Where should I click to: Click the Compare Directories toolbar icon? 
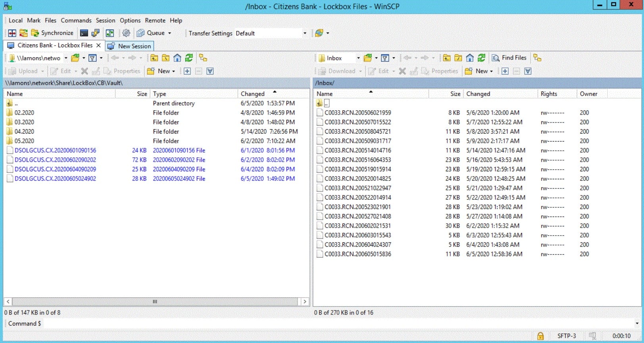[12, 33]
